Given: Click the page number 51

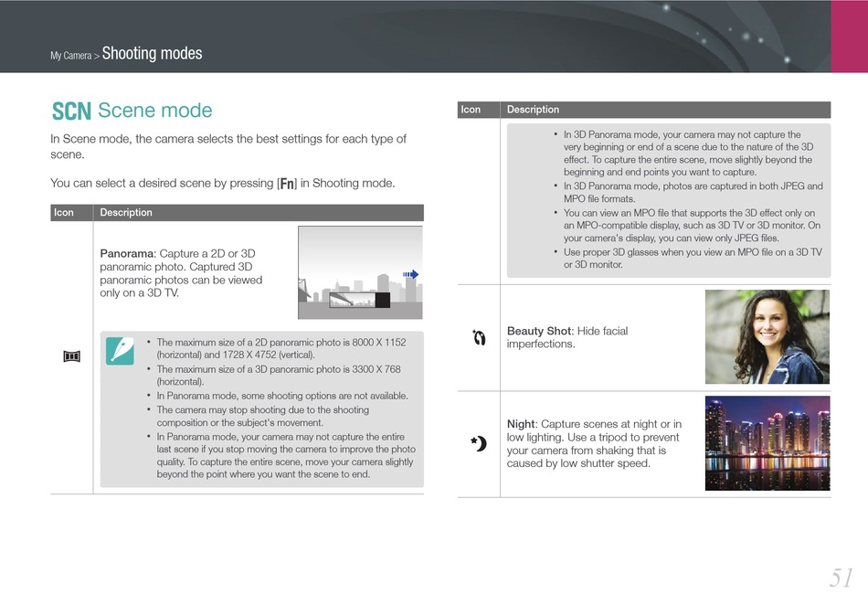Looking at the screenshot, I should (x=841, y=578).
